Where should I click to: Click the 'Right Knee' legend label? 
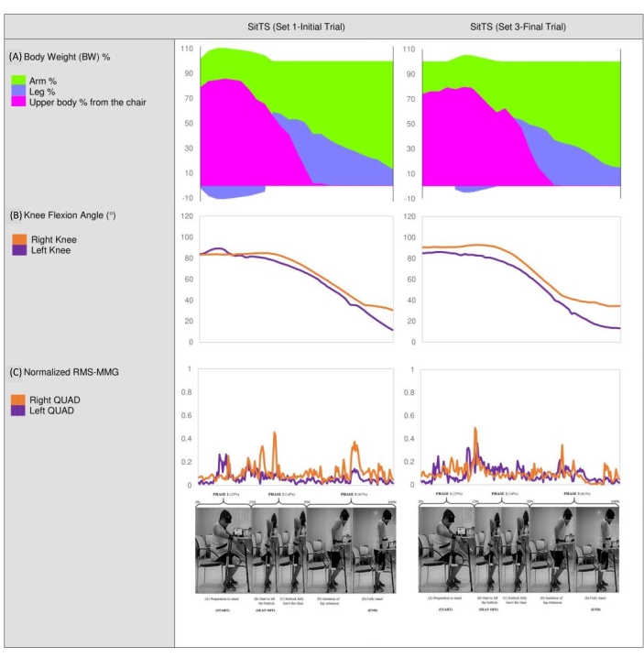pyautogui.click(x=54, y=239)
